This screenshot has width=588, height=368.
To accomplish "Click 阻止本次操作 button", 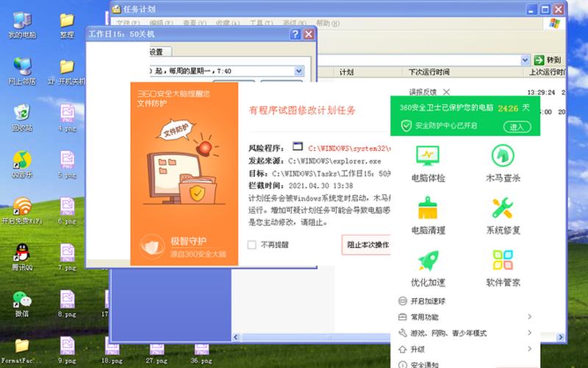I will pyautogui.click(x=366, y=245).
